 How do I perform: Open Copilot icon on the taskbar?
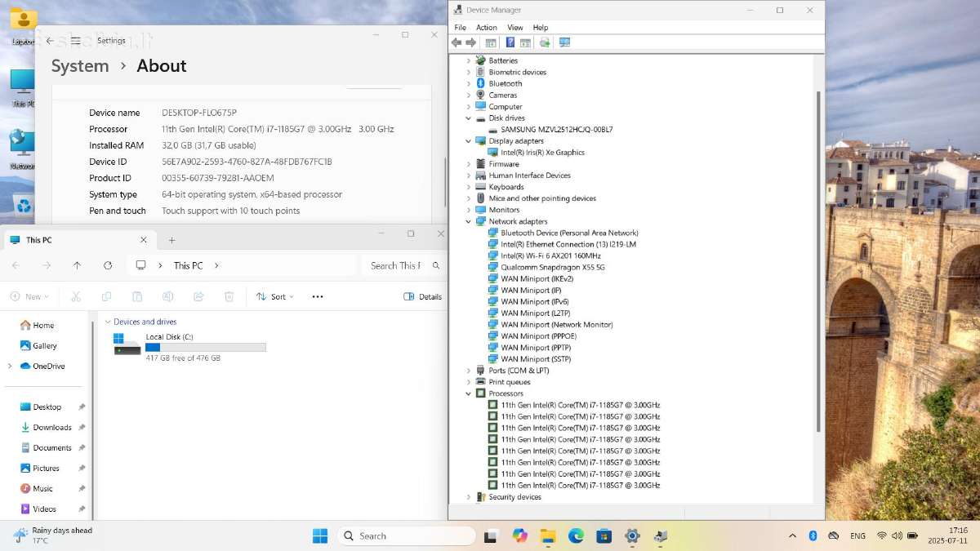tap(520, 535)
